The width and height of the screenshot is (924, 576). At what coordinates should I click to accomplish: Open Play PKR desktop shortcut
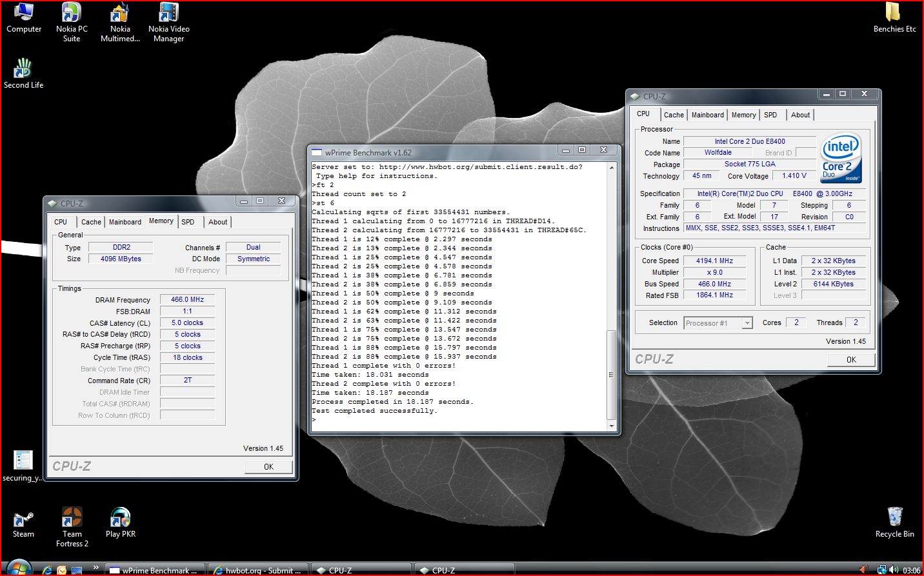click(121, 523)
